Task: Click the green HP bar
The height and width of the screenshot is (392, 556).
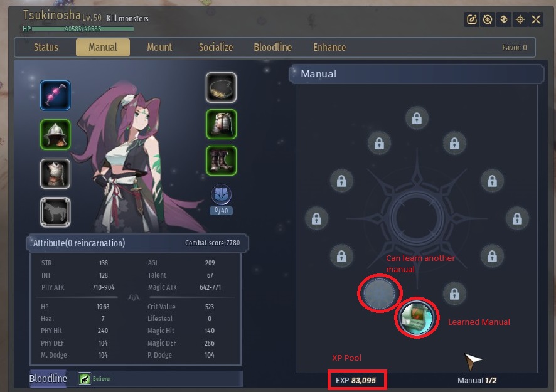Action: (x=83, y=29)
